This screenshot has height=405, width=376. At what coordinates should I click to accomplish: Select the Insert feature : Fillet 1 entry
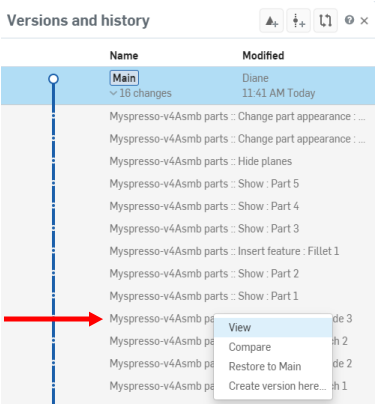pos(224,251)
